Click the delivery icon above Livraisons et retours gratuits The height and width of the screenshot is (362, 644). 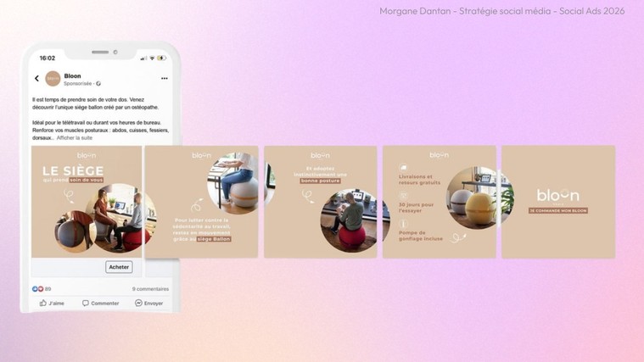[x=403, y=168]
